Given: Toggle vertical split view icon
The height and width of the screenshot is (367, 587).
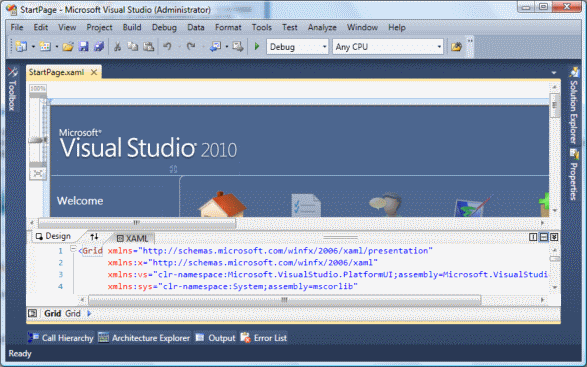Looking at the screenshot, I should point(533,237).
